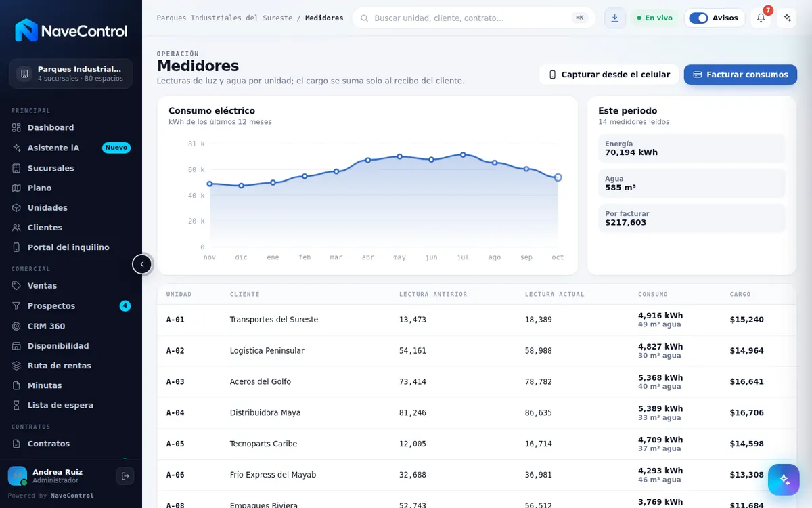Viewport: 812px width, 508px height.
Task: Click the Disponibilidad icon
Action: 17,345
